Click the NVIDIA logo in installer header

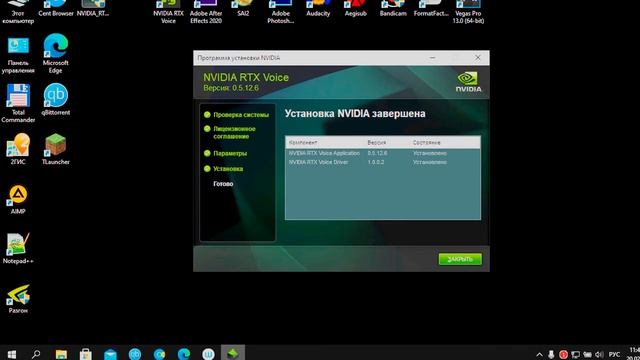[x=468, y=82]
